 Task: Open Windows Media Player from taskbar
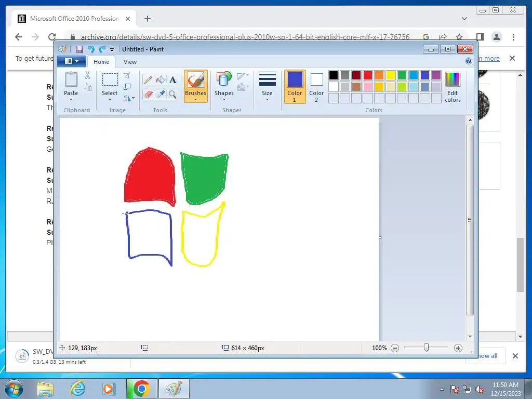(109, 389)
